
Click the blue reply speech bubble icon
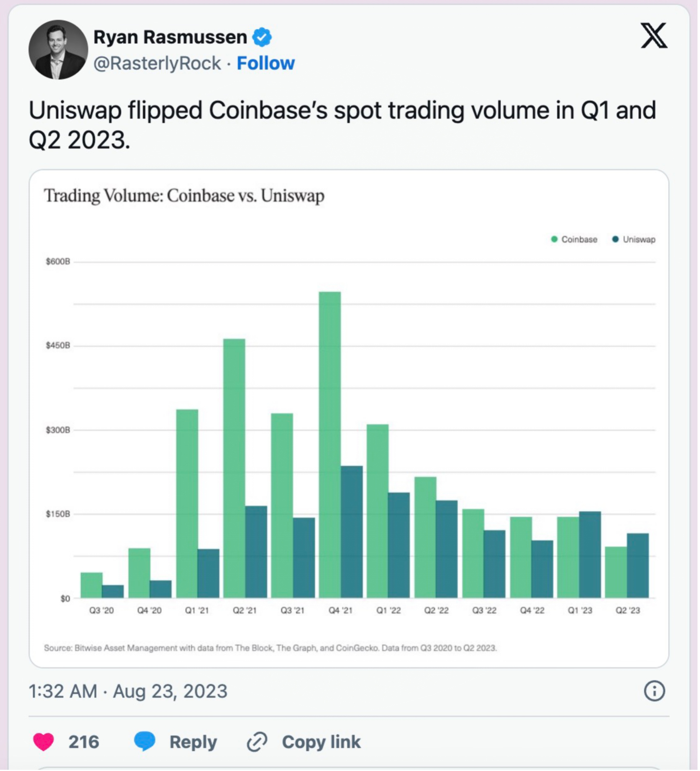144,741
